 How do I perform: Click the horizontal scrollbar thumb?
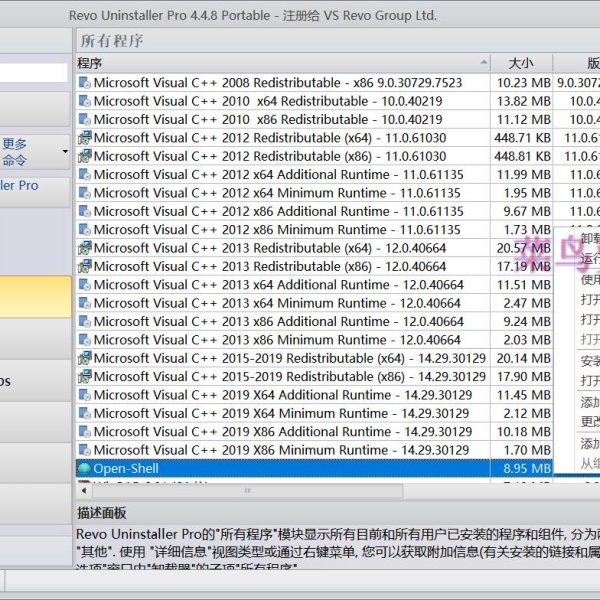(247, 491)
